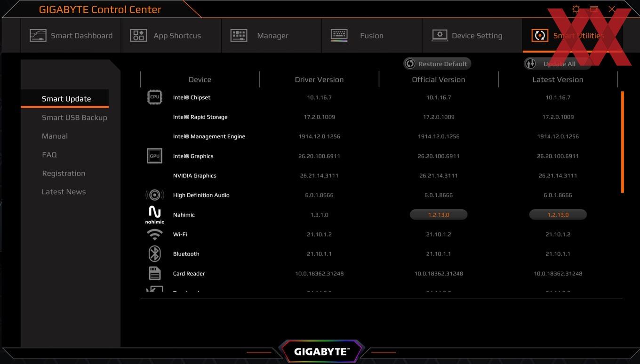
Task: Switch to App Shortcus tab
Action: point(171,35)
